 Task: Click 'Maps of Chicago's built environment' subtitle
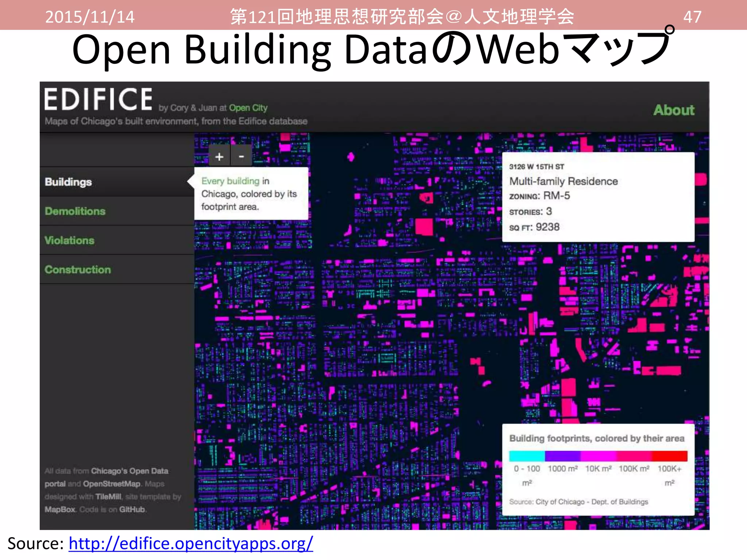176,121
